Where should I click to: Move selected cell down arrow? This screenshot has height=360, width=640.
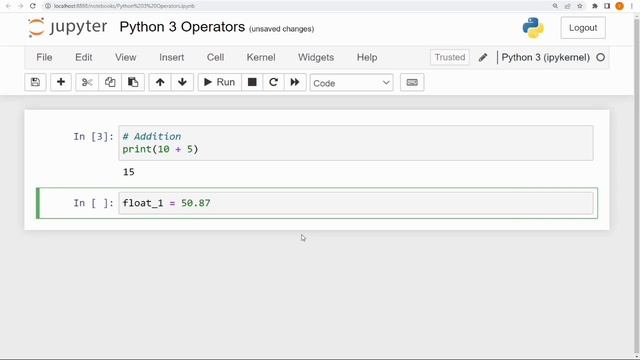pos(182,82)
